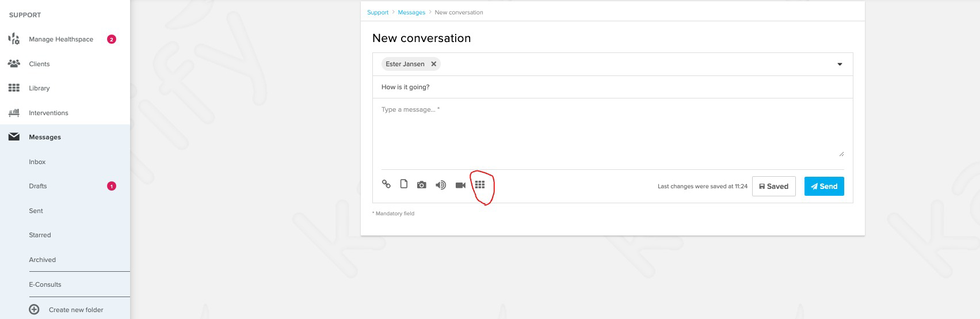Open library grid icon in message toolbar
980x319 pixels.
(x=480, y=185)
